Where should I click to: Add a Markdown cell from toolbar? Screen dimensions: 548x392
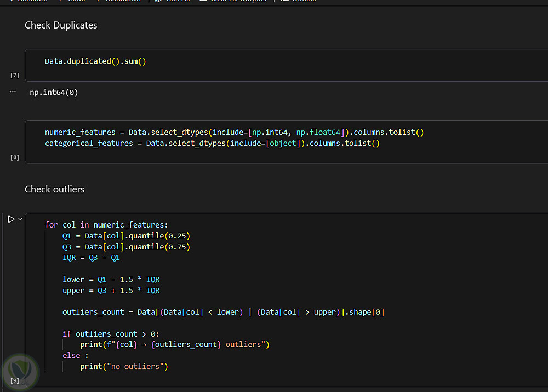click(x=119, y=1)
